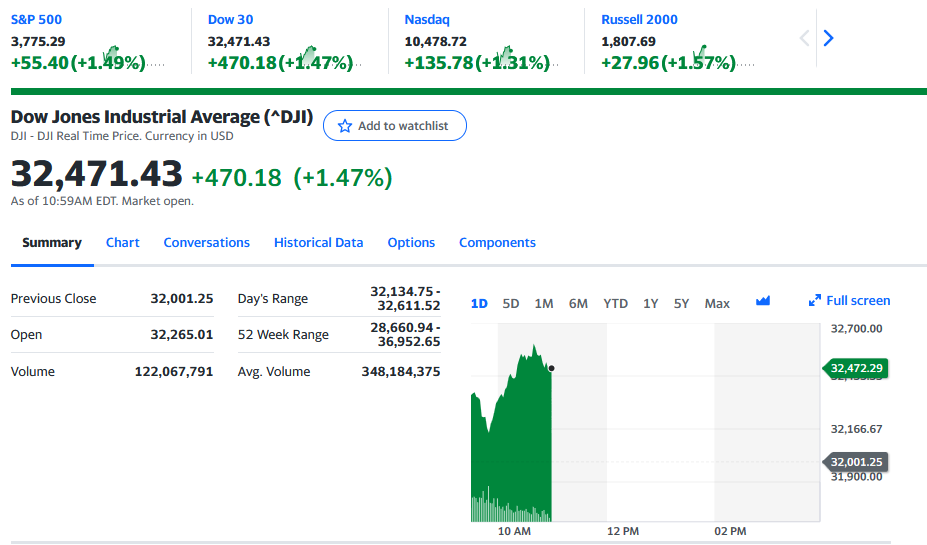Click the 32,166.67 y-axis label
The height and width of the screenshot is (545, 927).
point(856,429)
